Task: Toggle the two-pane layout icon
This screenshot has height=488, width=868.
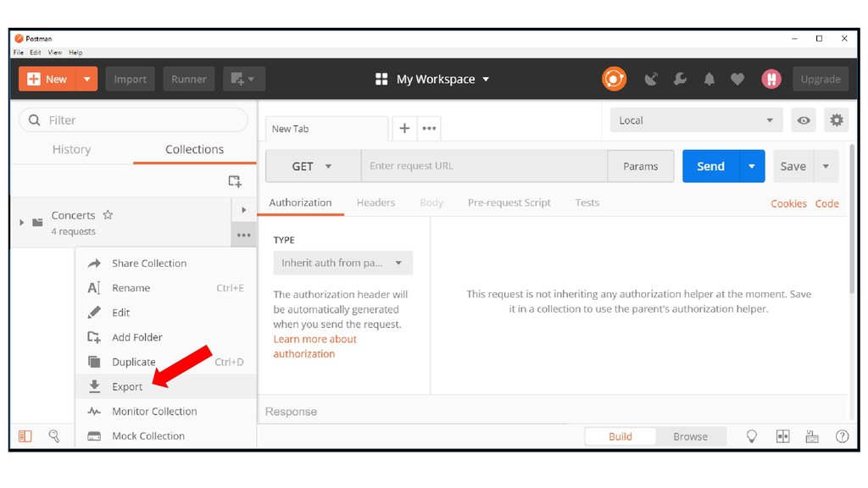Action: (x=782, y=436)
